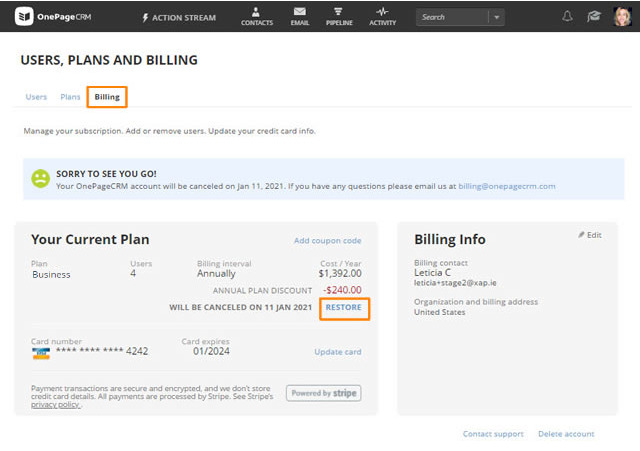Click the sad face icon
Screen dimensions: 640x451
pos(40,179)
